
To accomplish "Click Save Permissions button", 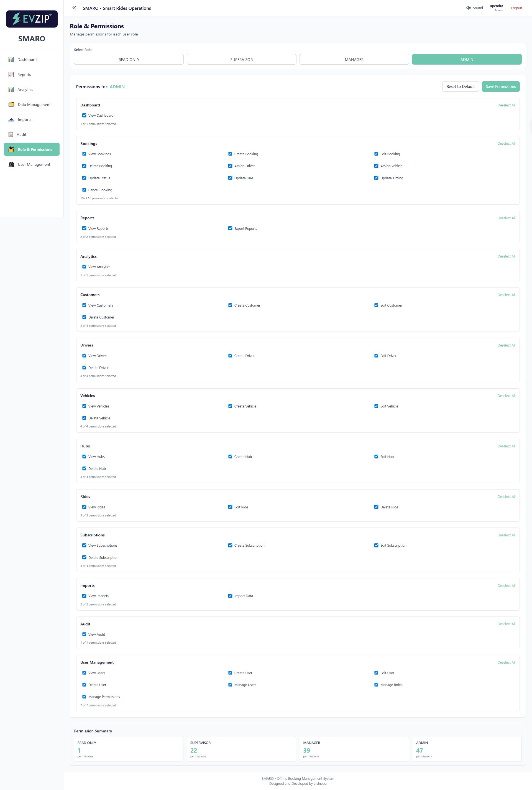I will 500,86.
